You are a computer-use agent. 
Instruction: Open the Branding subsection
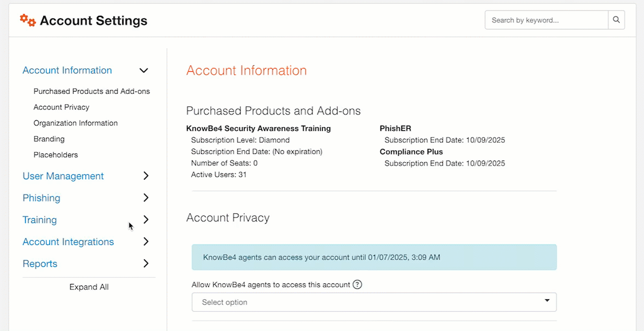point(49,139)
